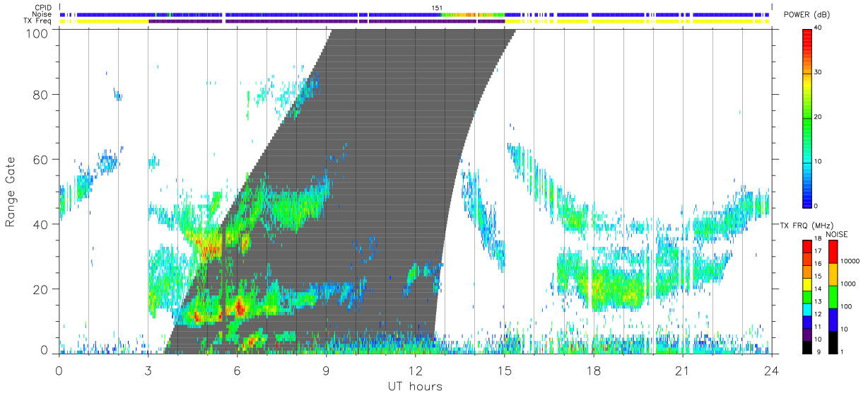Click the 40 tick on Range Gate axis
The width and height of the screenshot is (868, 401).
click(41, 224)
